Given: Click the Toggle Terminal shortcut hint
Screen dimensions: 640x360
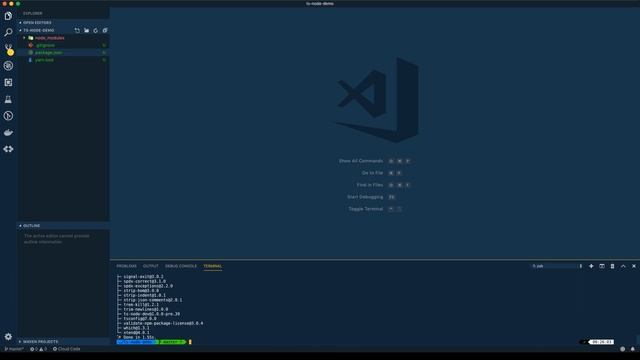Looking at the screenshot, I should click(366, 209).
